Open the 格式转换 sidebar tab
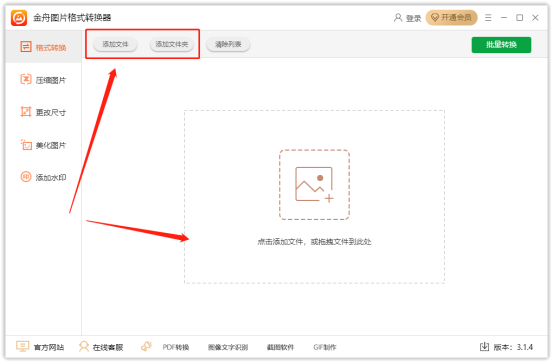 pyautogui.click(x=43, y=47)
